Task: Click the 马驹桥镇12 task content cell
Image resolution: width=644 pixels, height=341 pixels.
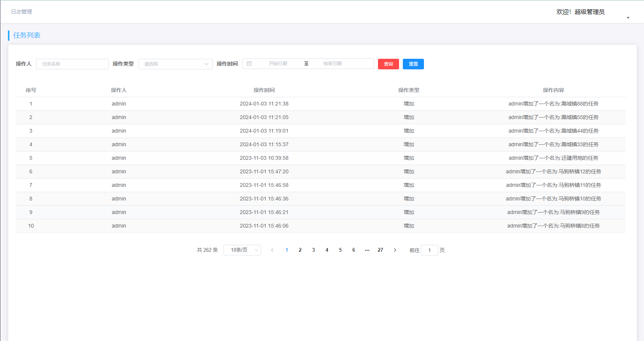Action: (554, 171)
